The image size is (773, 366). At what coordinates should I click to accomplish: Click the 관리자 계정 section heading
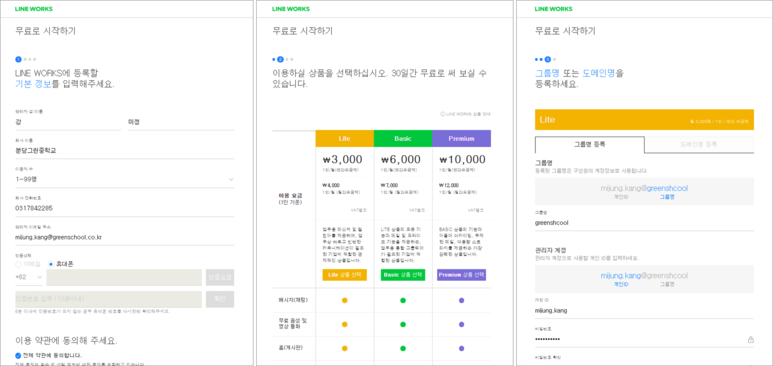coord(550,250)
